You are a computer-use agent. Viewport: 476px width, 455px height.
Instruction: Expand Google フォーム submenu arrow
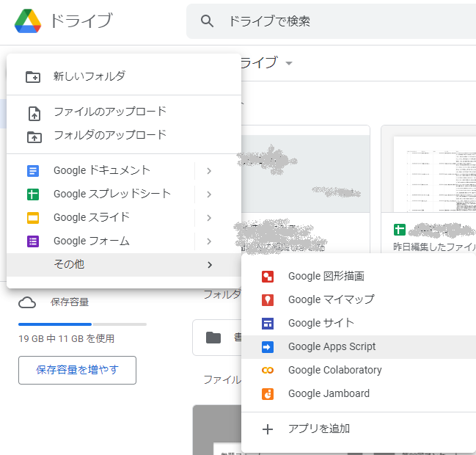point(209,241)
